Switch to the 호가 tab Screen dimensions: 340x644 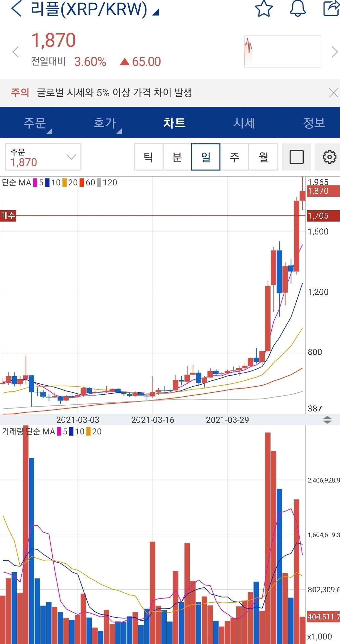[x=105, y=123]
